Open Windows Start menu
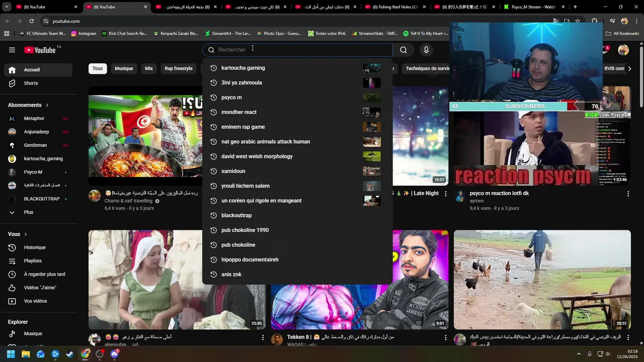 tap(11, 354)
